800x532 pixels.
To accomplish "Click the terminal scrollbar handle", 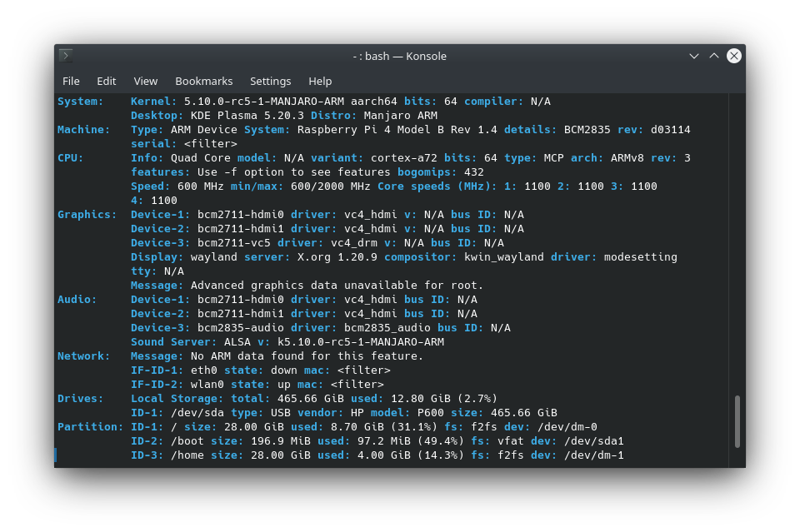I will pos(737,421).
